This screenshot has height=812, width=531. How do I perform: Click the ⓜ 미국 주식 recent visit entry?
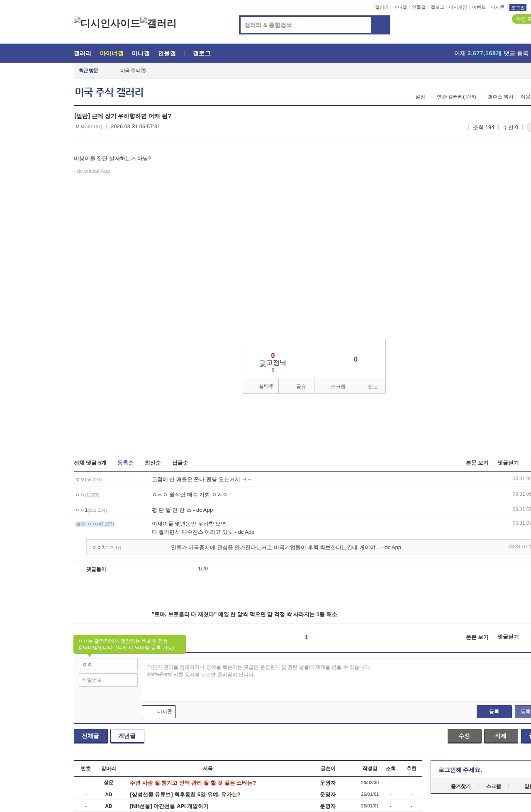tap(133, 71)
